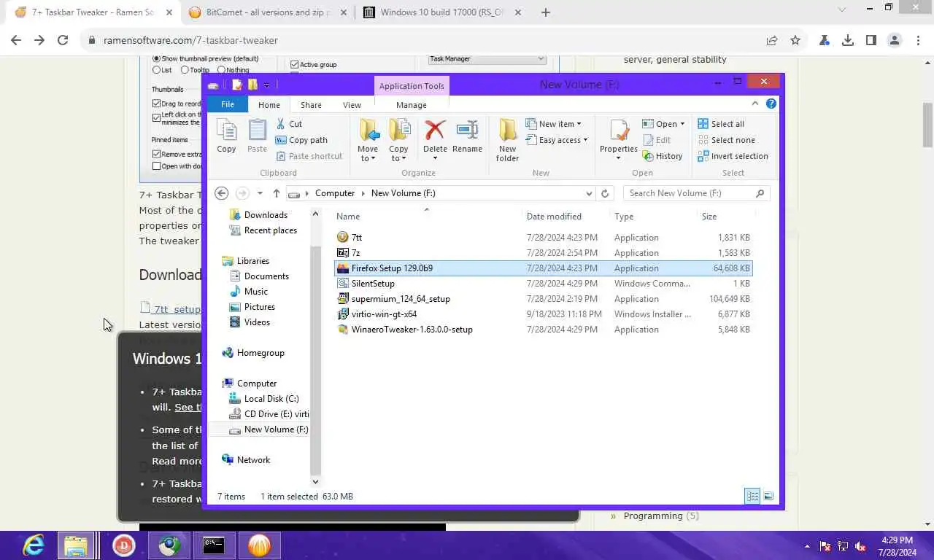Screen dimensions: 934x560
Task: Collapse the ribbon with the chevron
Action: pos(755,104)
